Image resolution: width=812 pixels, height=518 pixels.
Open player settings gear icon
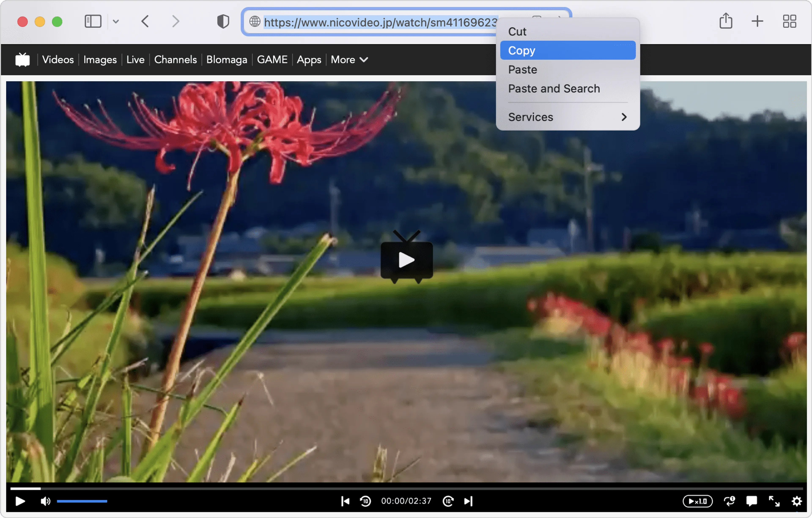(797, 501)
